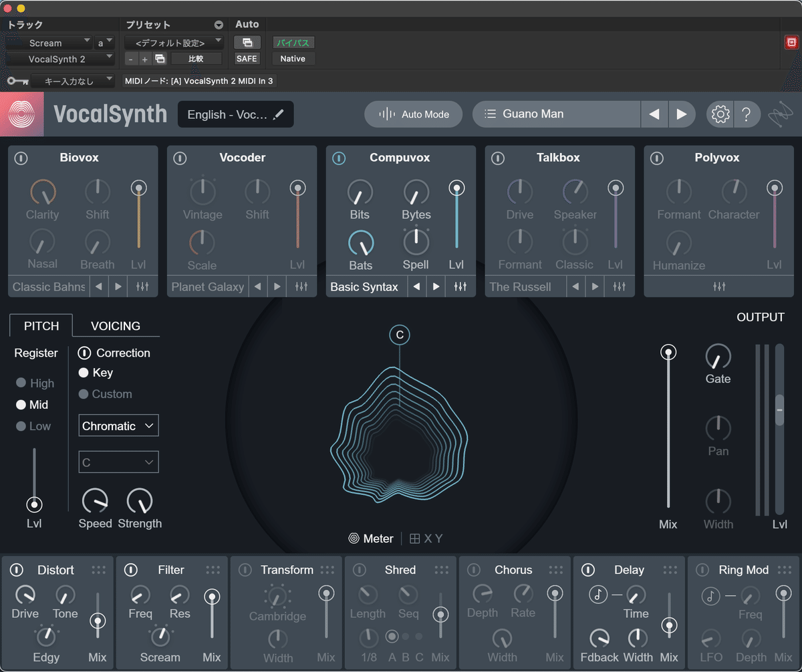This screenshot has width=802, height=672.
Task: Open the Scream track dropdown
Action: (47, 42)
